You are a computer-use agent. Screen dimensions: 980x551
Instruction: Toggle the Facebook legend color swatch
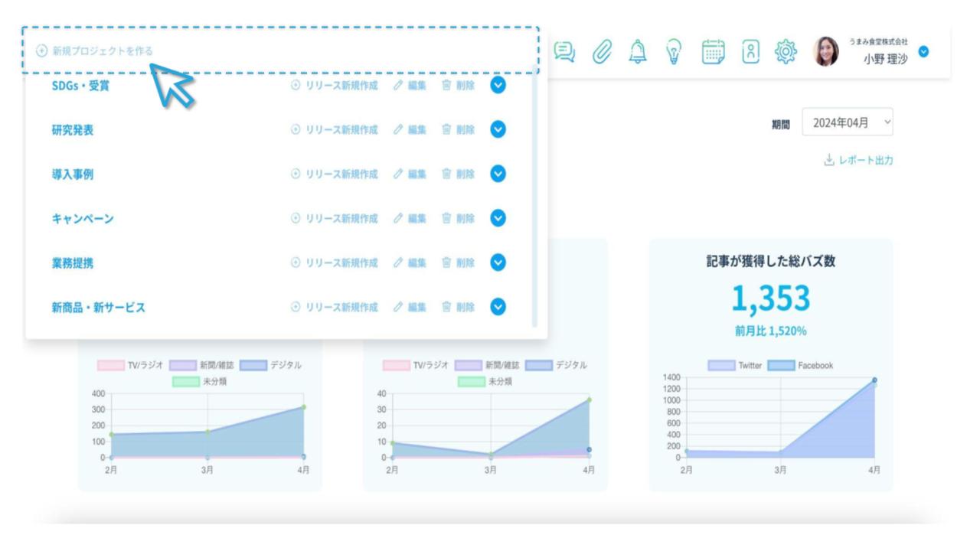[x=779, y=366]
